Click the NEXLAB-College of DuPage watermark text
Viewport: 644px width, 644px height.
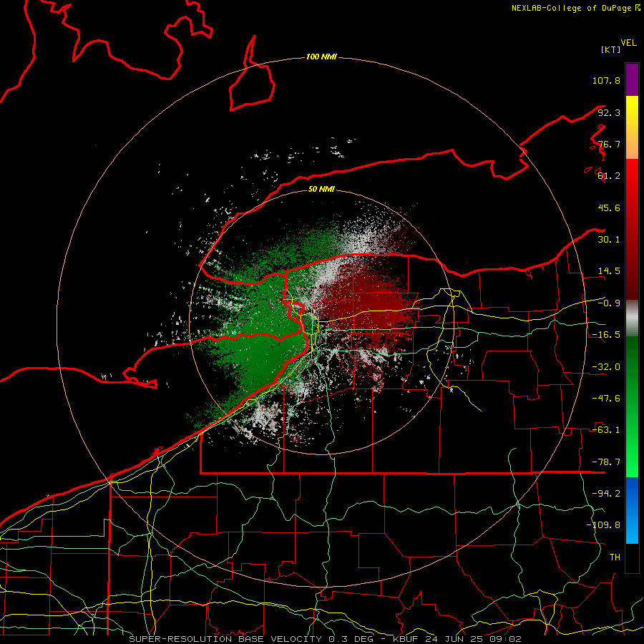tap(575, 8)
